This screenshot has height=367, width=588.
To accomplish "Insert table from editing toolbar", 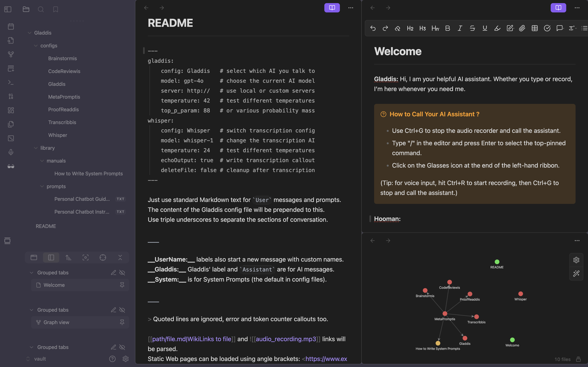I will tap(535, 28).
